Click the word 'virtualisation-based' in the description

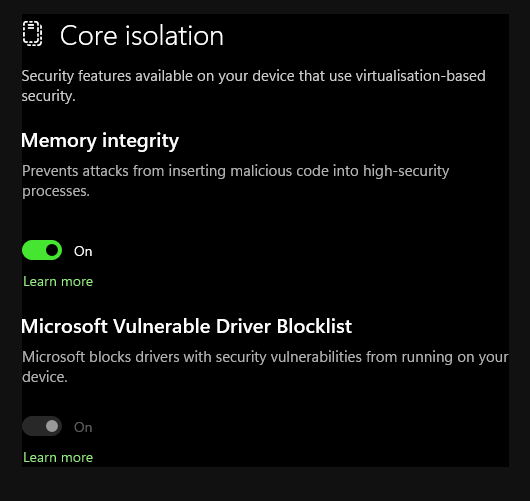pyautogui.click(x=420, y=76)
